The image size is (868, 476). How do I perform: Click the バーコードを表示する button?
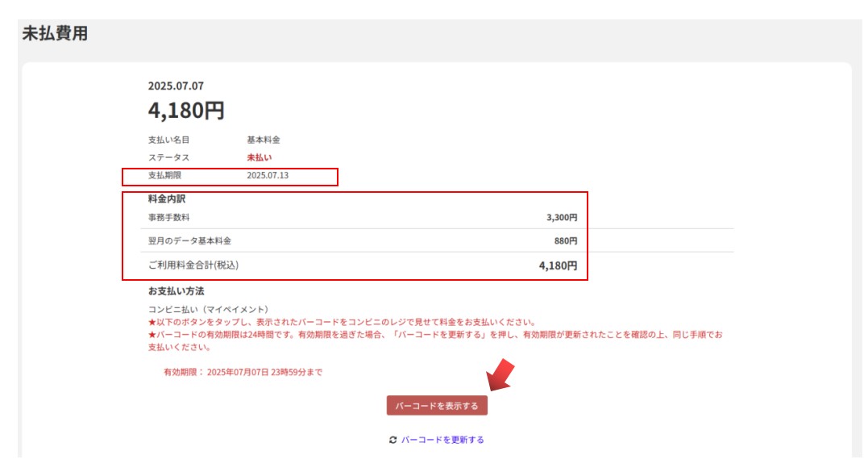pos(437,406)
